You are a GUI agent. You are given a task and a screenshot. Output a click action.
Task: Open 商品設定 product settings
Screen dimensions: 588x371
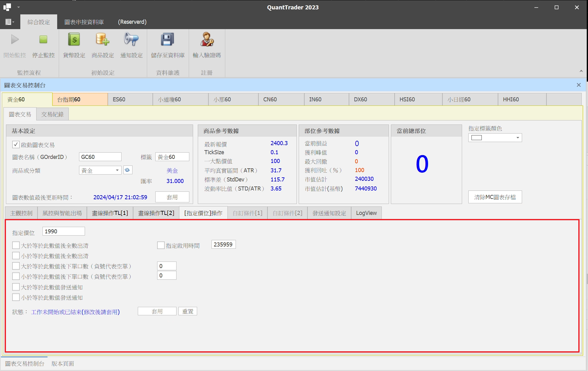(x=102, y=40)
